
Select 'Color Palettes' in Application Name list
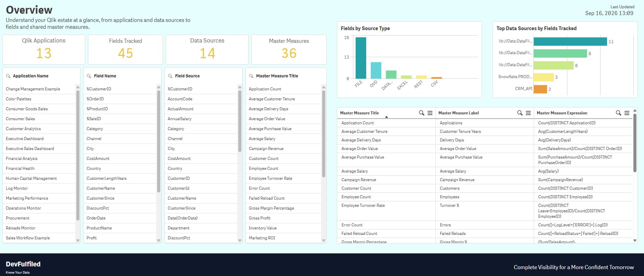point(39,99)
